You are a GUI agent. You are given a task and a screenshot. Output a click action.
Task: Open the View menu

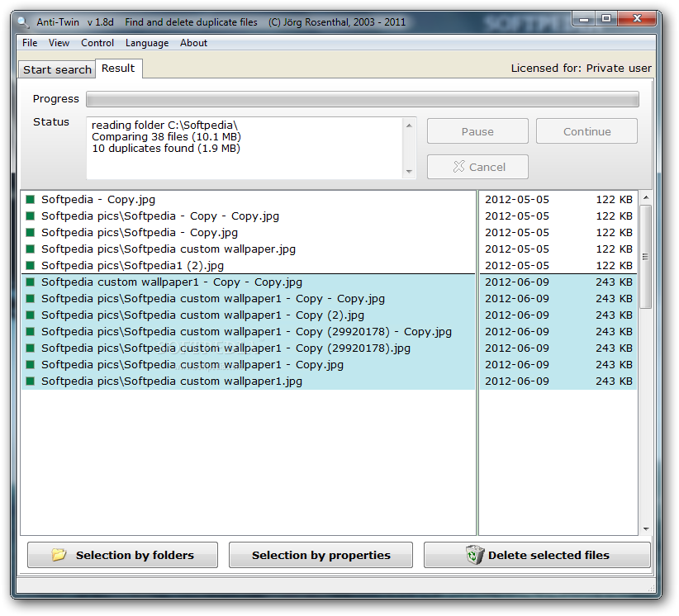pyautogui.click(x=59, y=43)
